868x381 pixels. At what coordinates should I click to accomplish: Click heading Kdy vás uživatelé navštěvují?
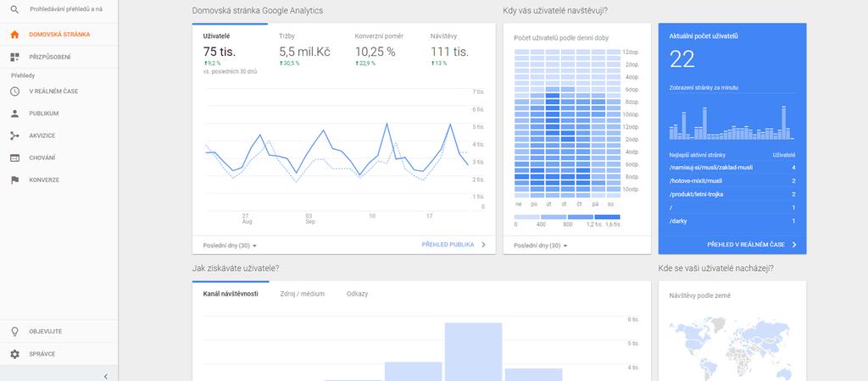(x=555, y=10)
